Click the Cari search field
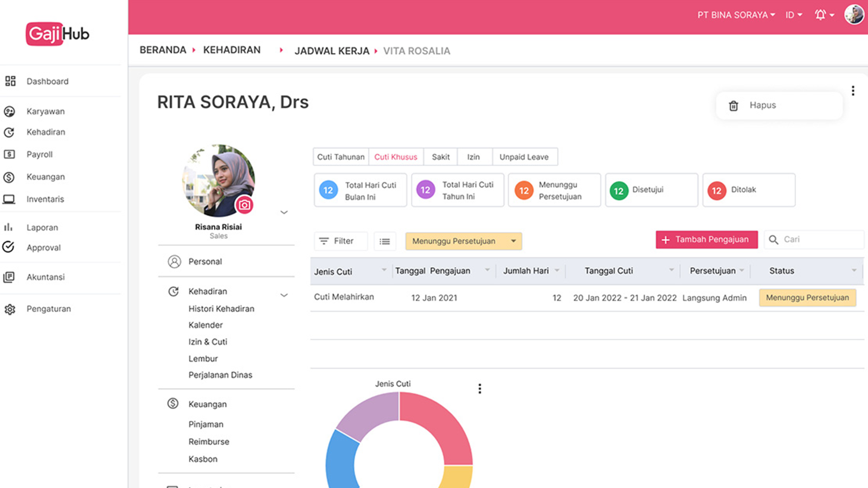 pyautogui.click(x=814, y=239)
